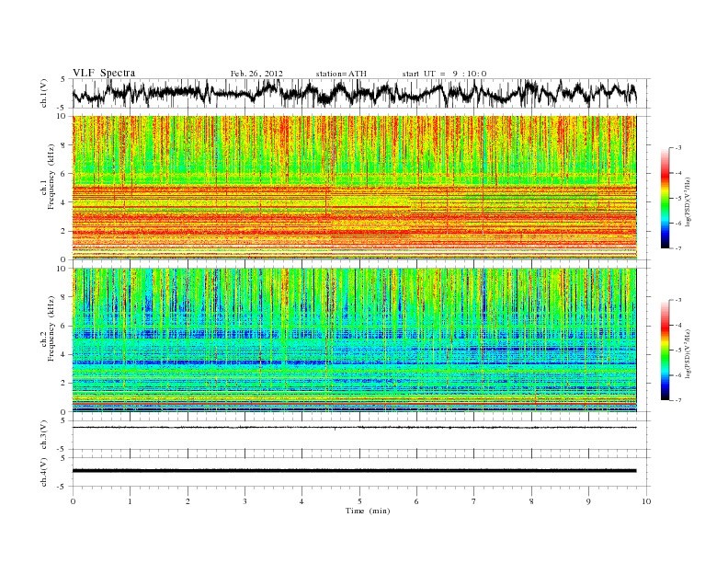Click the bottom time axis tick label "6"
Screen dimensions: 728x563
pos(416,501)
